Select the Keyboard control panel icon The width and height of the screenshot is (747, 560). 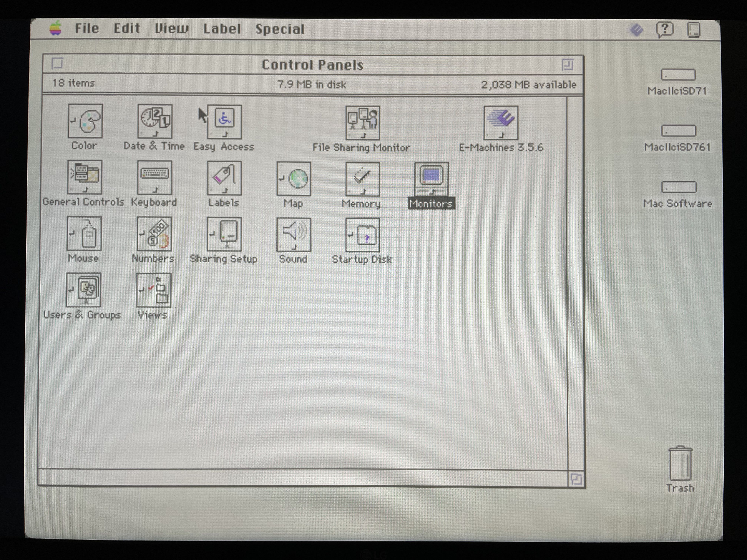point(154,178)
